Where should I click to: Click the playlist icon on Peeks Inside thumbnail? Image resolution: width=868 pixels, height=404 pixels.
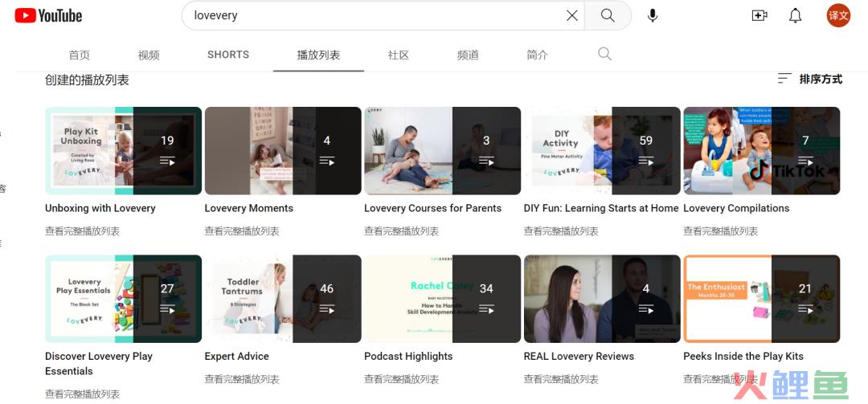point(805,308)
